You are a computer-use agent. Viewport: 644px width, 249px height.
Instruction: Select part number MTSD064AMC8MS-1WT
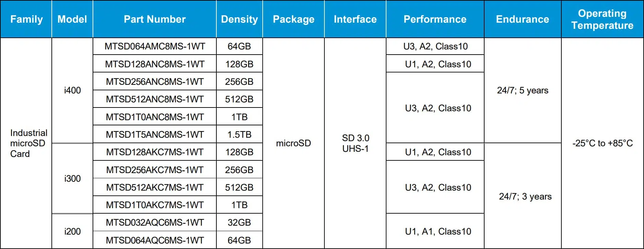[x=155, y=46]
